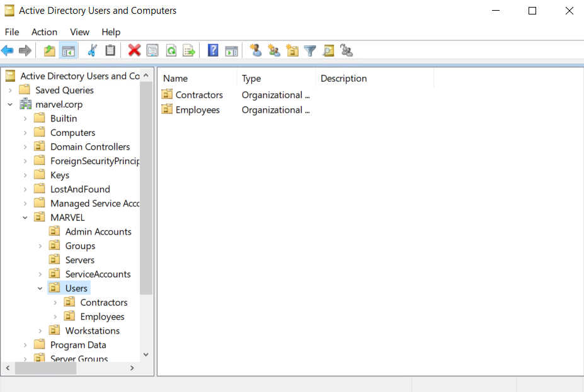Viewport: 584px width, 392px height.
Task: Select the root Active Directory Users node
Action: [80, 76]
